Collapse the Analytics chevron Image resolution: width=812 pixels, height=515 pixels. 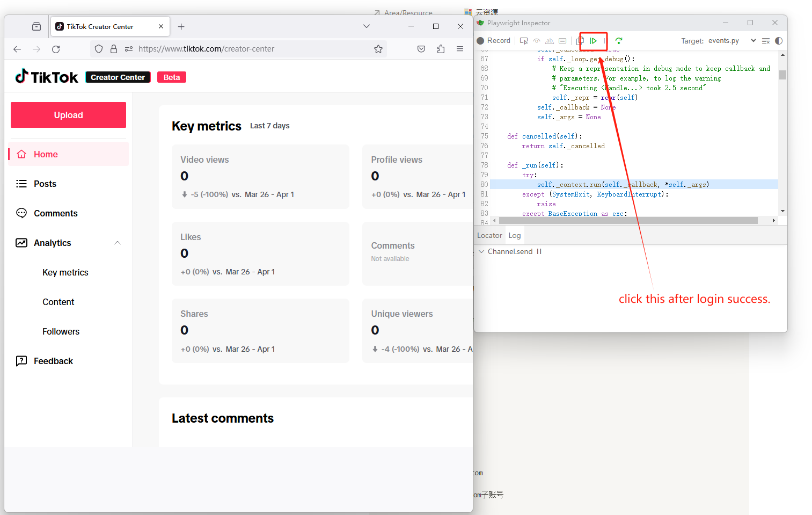click(118, 243)
